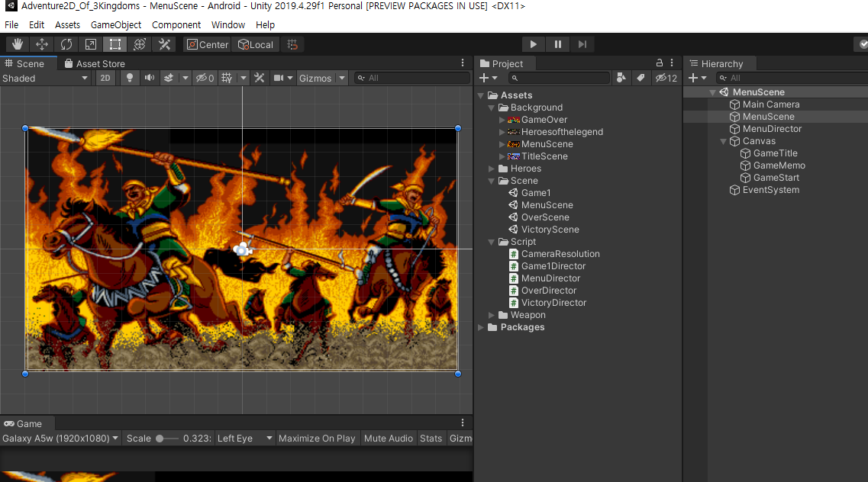868x482 pixels.
Task: Select the CameraResolution script
Action: tap(554, 254)
